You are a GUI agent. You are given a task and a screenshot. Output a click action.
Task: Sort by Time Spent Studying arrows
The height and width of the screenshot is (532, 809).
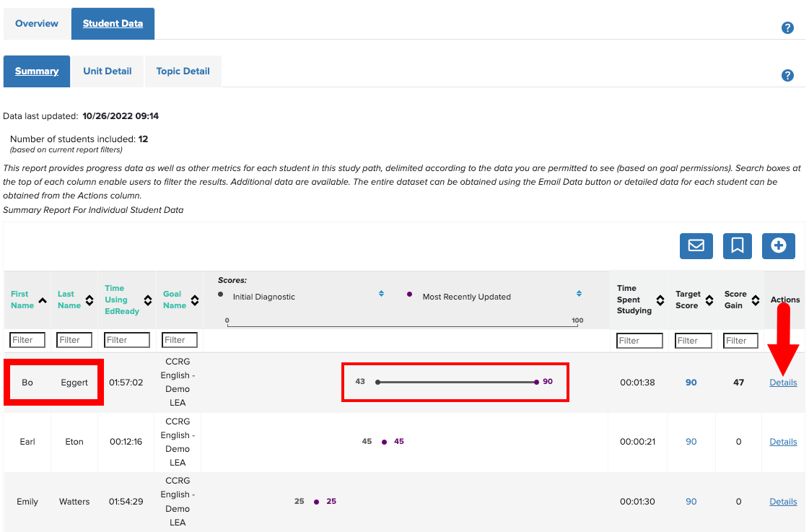pos(660,300)
